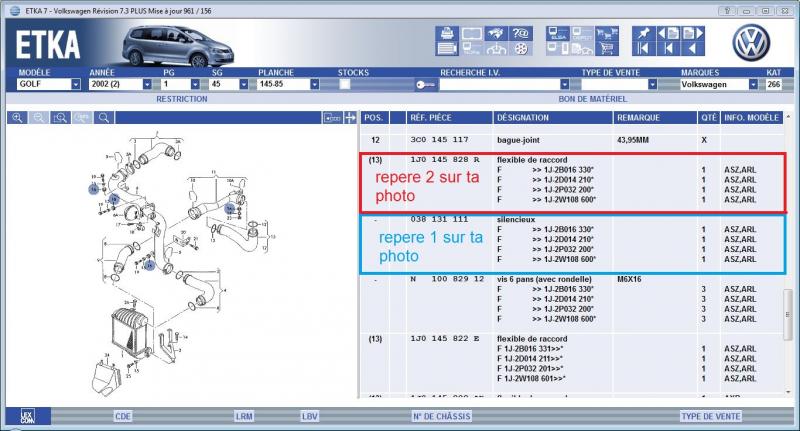Open the ?@ help contact icon
Viewport: 800px width, 431px height.
coord(521,34)
